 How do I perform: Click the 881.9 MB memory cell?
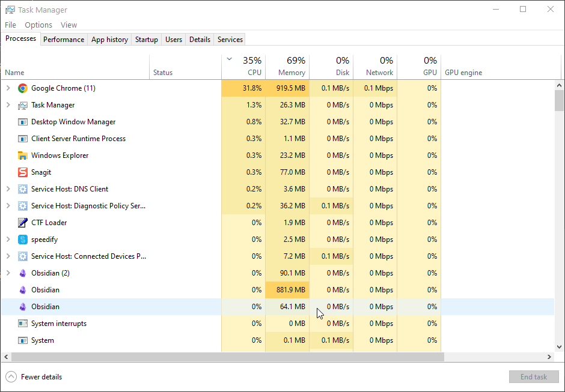pyautogui.click(x=287, y=290)
